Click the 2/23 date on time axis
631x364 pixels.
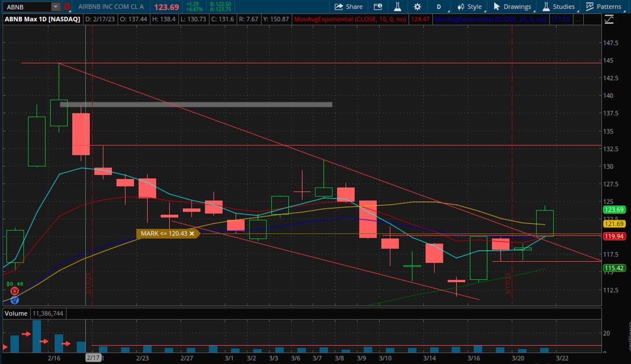pos(143,358)
